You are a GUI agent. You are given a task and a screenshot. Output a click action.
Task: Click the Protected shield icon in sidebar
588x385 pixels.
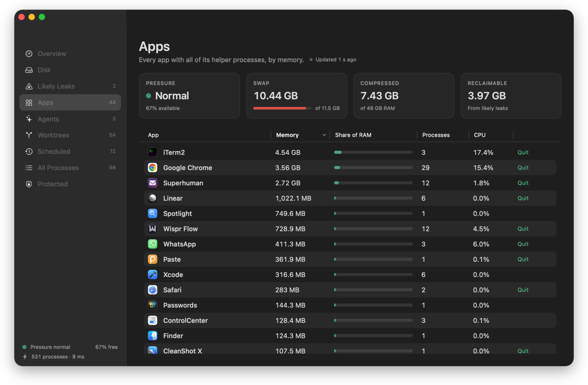(29, 184)
